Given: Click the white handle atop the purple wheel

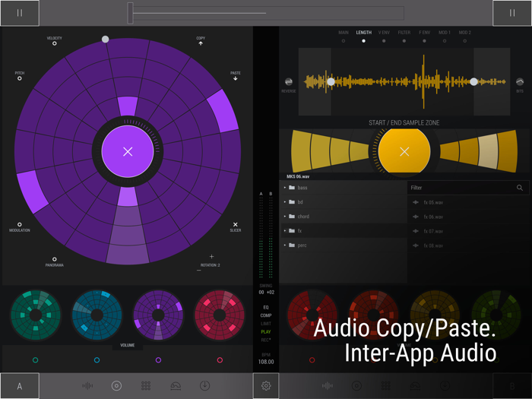Looking at the screenshot, I should click(x=106, y=40).
